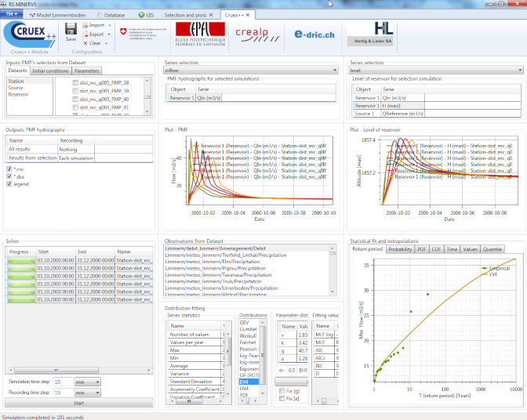527x420 pixels.
Task: Click the Import configuration icon
Action: [85, 25]
